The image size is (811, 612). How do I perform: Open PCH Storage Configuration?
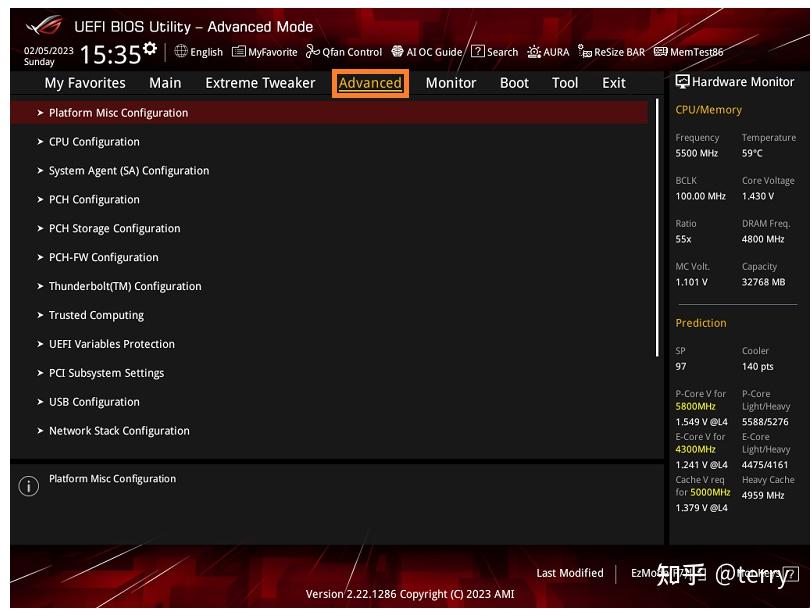point(114,228)
